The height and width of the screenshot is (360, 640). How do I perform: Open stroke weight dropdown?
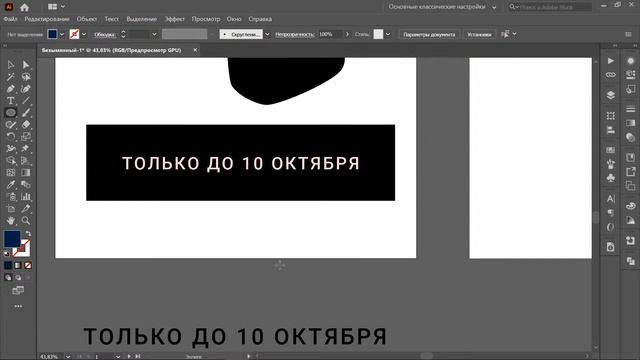pos(154,34)
